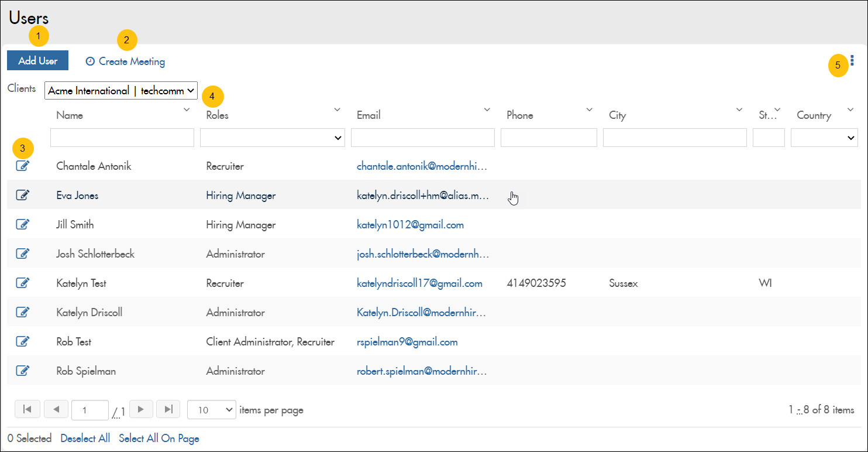Open the katelyn1012@gmail.com email link
This screenshot has width=868, height=452.
pyautogui.click(x=410, y=224)
